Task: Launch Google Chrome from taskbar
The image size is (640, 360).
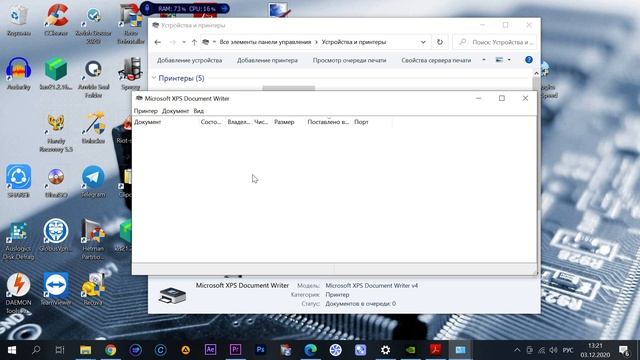Action: (x=110, y=350)
